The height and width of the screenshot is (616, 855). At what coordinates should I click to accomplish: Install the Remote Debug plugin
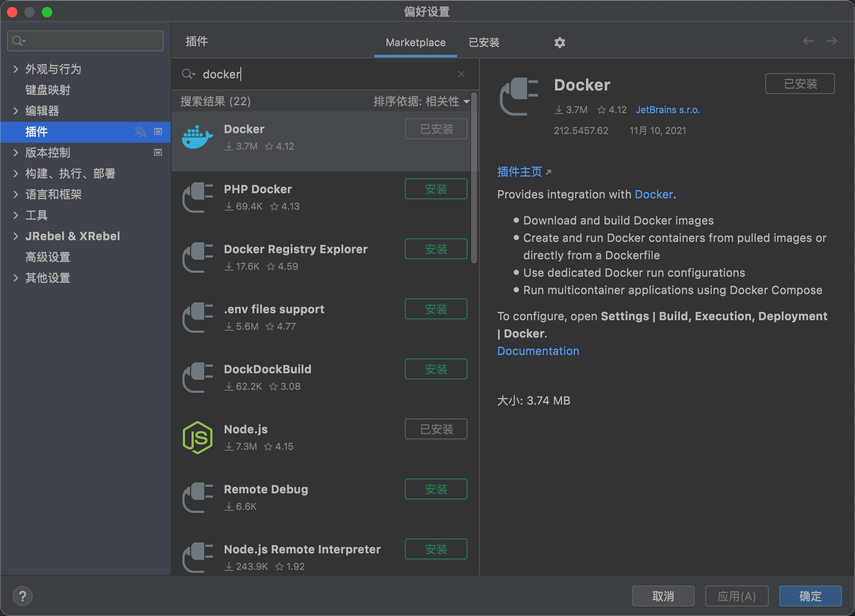436,489
